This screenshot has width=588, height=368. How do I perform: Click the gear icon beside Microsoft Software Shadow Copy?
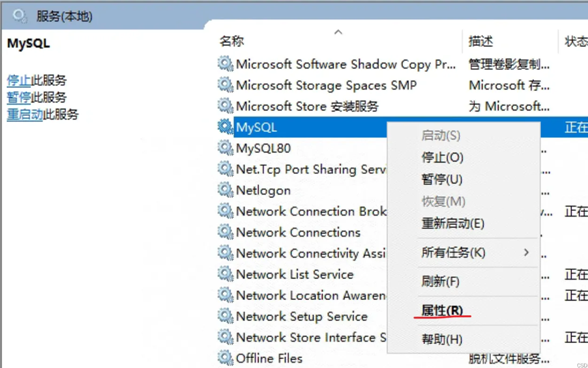[225, 64]
